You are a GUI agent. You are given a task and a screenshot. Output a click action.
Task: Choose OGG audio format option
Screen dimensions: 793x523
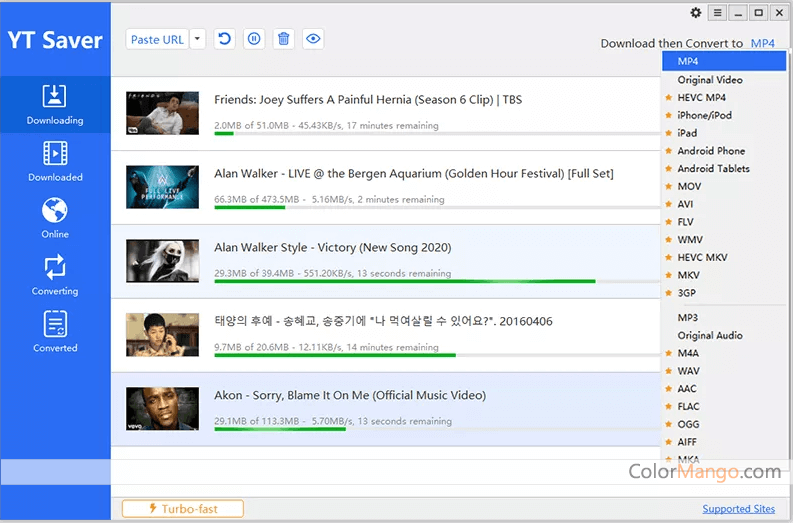pos(724,424)
